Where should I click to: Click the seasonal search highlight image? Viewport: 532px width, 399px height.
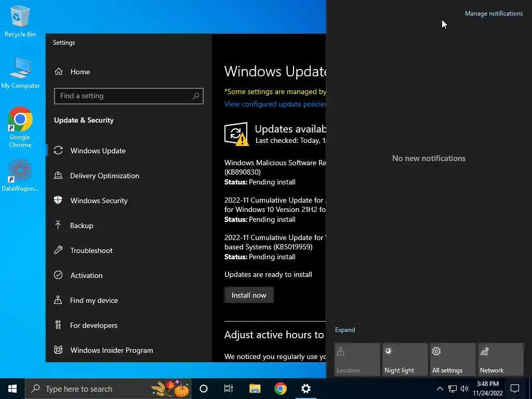(x=170, y=389)
